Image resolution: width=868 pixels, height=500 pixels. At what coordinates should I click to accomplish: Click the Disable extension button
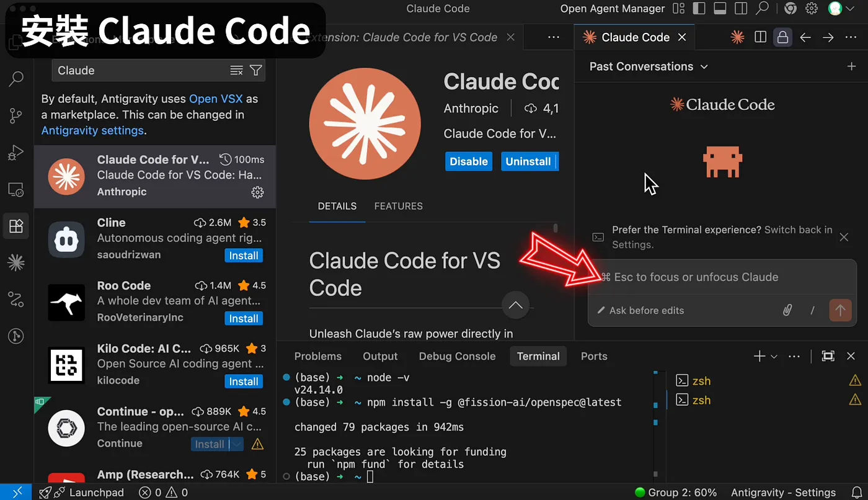click(x=469, y=161)
